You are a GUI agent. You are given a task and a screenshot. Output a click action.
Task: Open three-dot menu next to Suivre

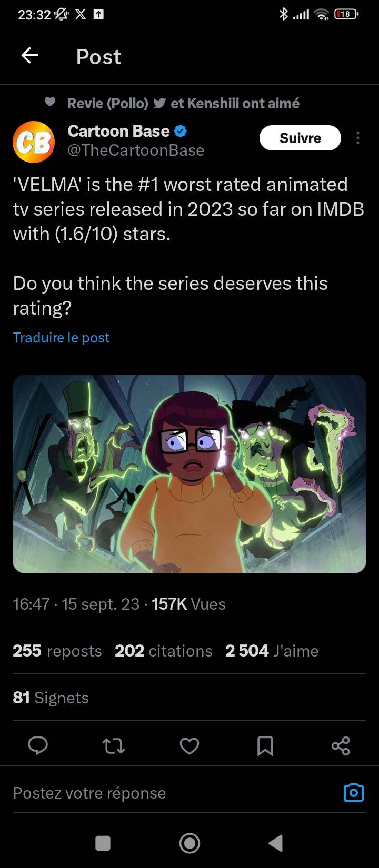(358, 138)
